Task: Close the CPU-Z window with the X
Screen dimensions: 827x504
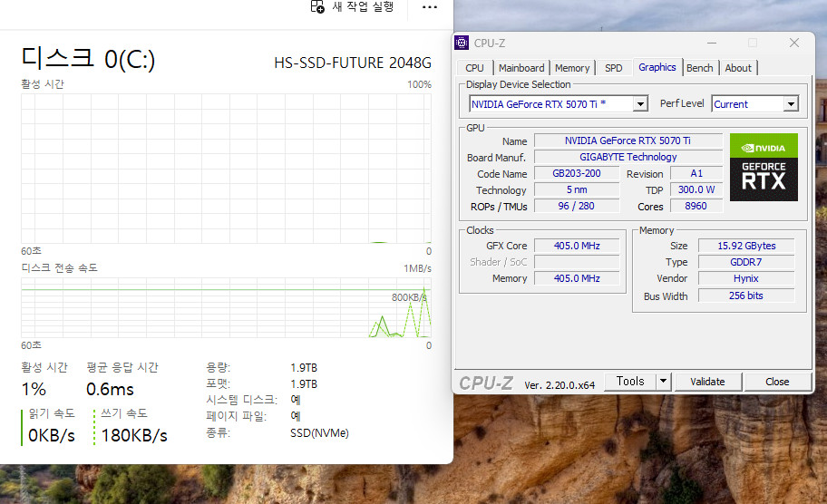Action: tap(793, 43)
